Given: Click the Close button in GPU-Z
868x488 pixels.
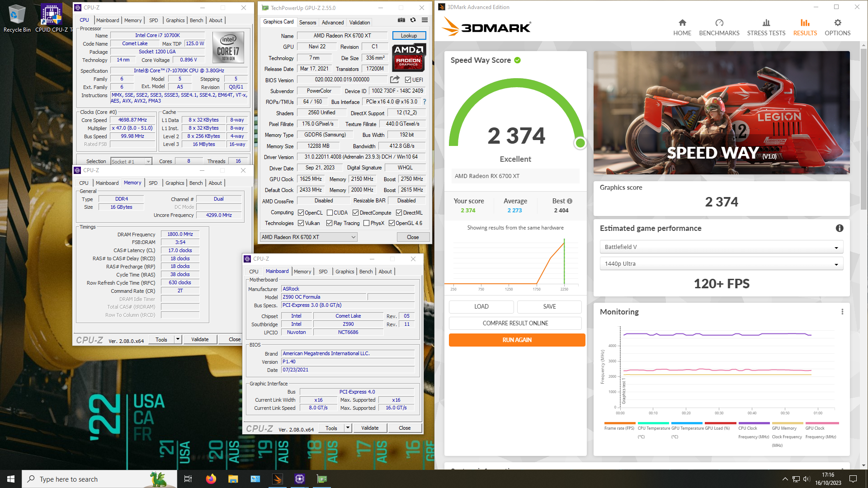Looking at the screenshot, I should (413, 237).
